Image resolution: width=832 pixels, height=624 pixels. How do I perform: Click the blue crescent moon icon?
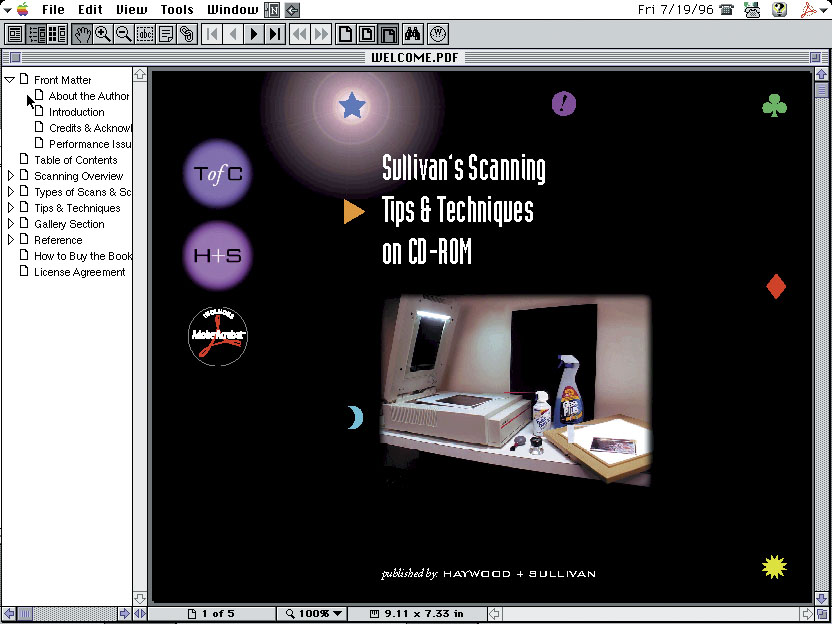click(x=356, y=417)
